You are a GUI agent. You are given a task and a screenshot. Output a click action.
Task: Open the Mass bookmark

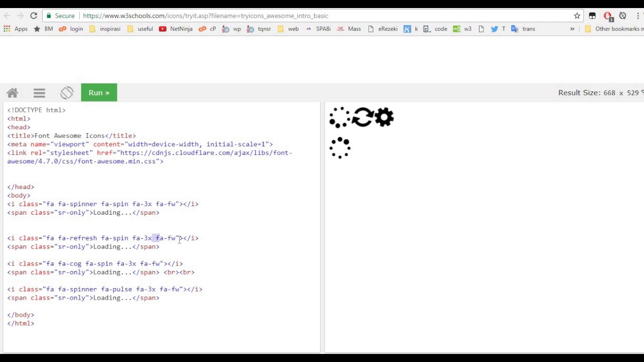(x=349, y=29)
